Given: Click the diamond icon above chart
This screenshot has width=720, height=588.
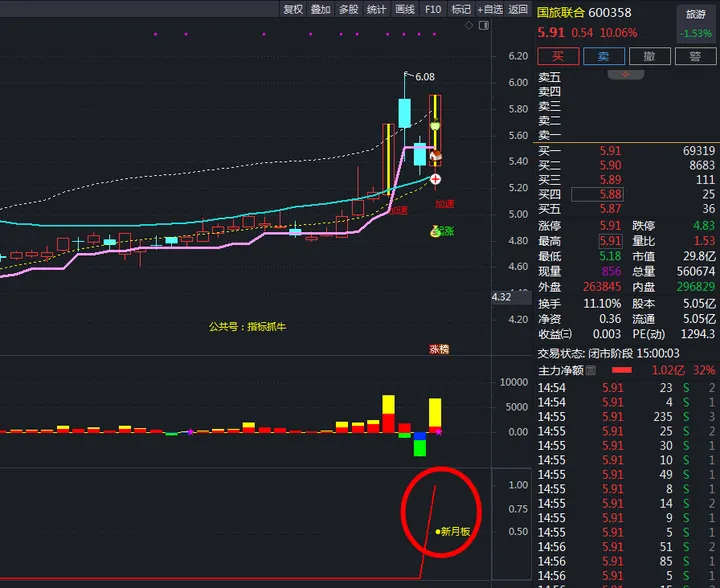Looking at the screenshot, I should tap(469, 26).
